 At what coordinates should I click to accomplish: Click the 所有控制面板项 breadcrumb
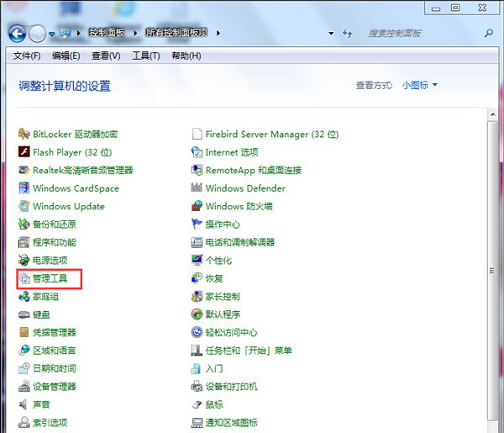176,33
